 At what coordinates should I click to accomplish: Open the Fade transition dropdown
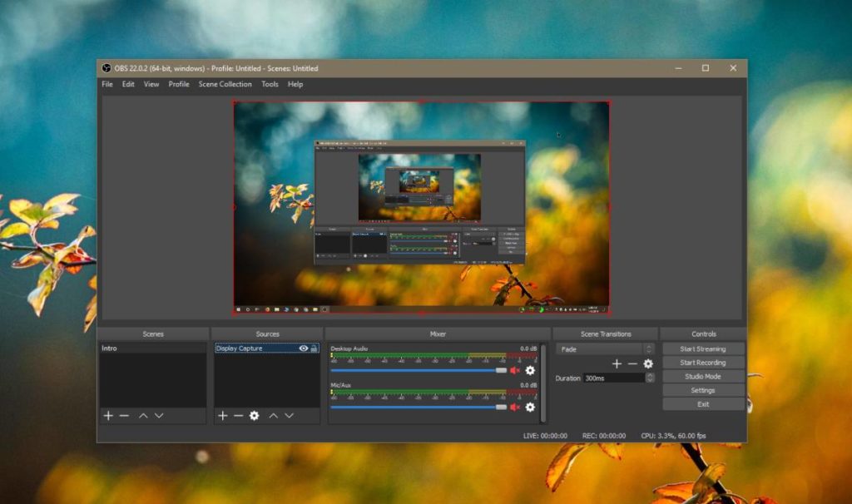pos(649,348)
